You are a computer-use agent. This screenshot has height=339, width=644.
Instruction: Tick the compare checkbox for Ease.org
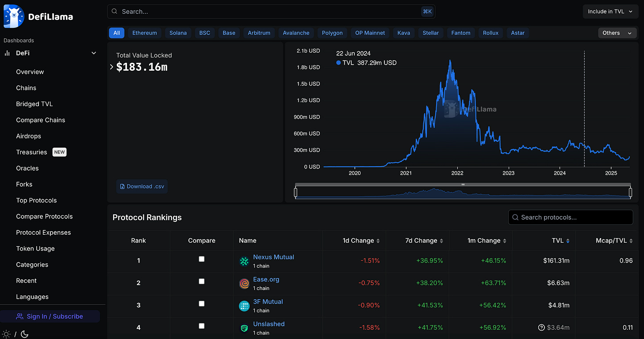point(202,281)
